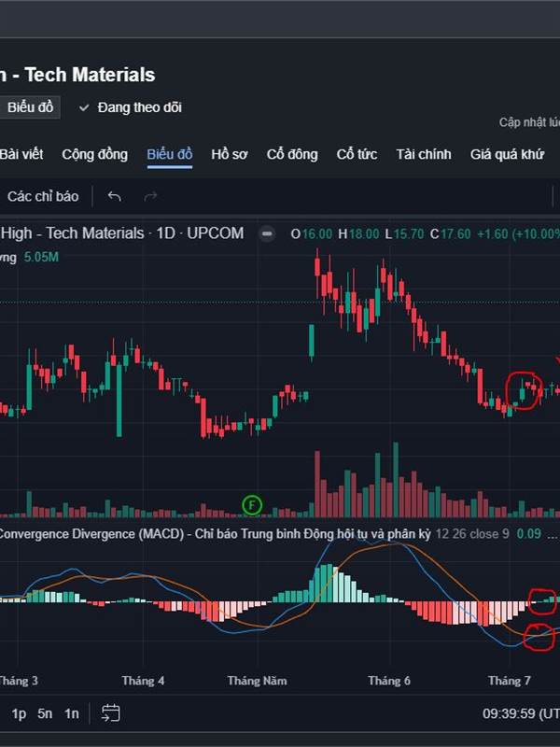Collapse the symbol legend minus button

tap(267, 234)
